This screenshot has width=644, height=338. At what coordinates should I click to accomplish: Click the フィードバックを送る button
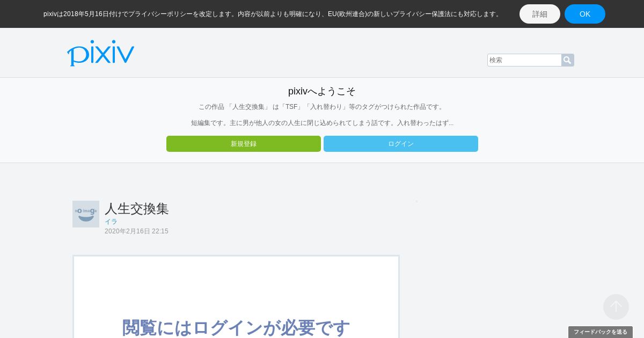(601, 332)
